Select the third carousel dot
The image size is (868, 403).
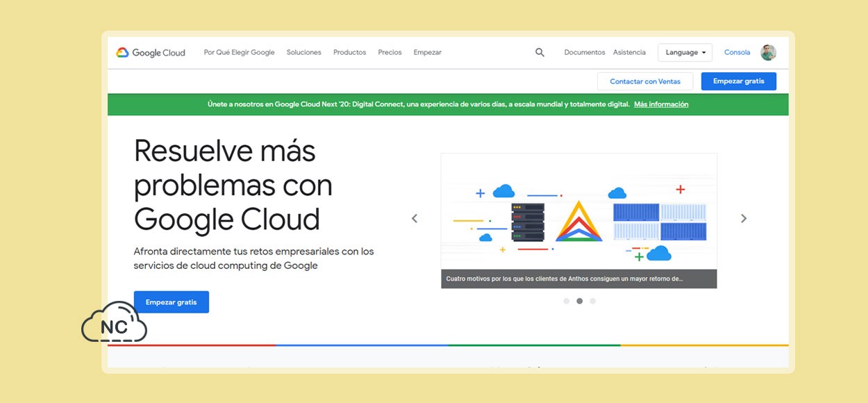point(592,302)
